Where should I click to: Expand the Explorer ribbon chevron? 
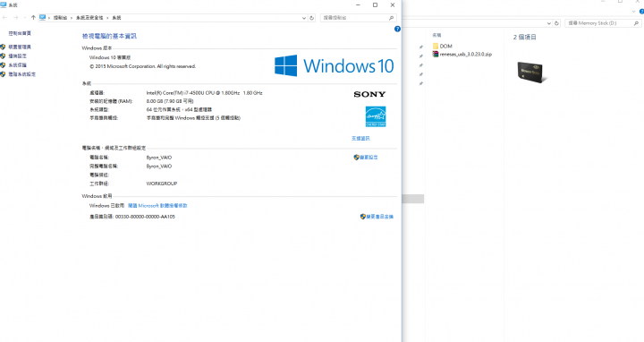coord(634,12)
